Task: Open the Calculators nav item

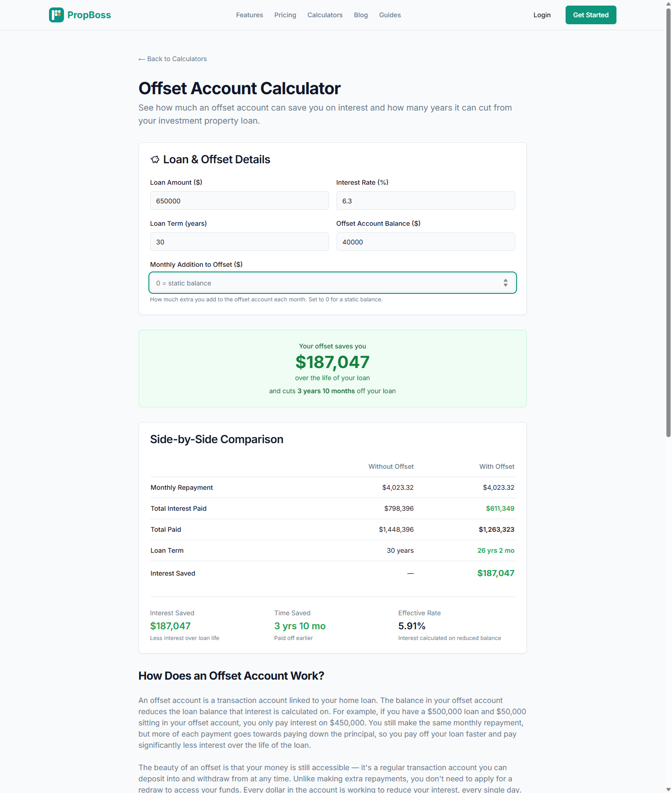Action: click(325, 15)
